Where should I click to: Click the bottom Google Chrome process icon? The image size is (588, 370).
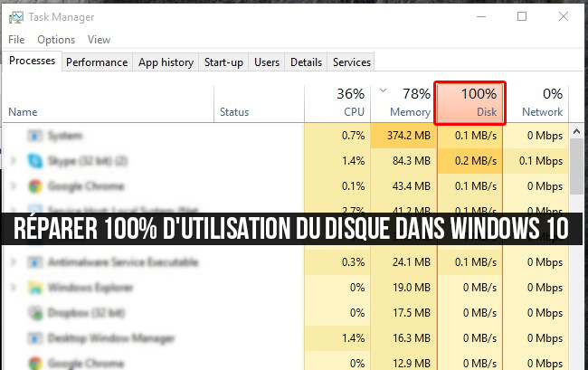[35, 363]
